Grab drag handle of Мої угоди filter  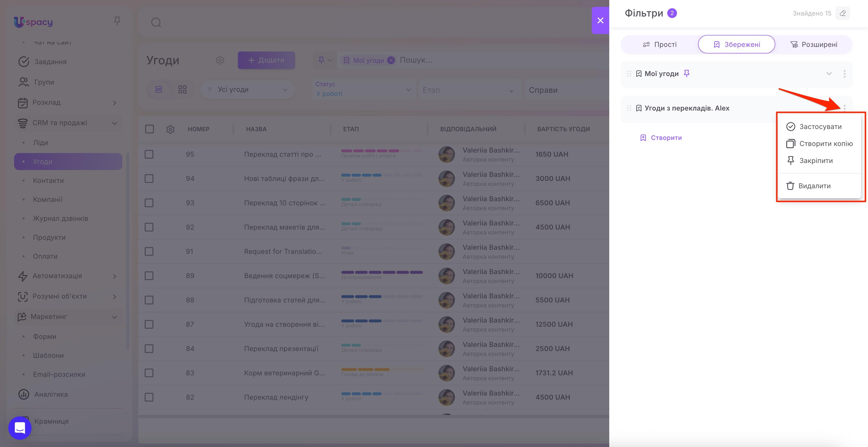[x=629, y=74]
